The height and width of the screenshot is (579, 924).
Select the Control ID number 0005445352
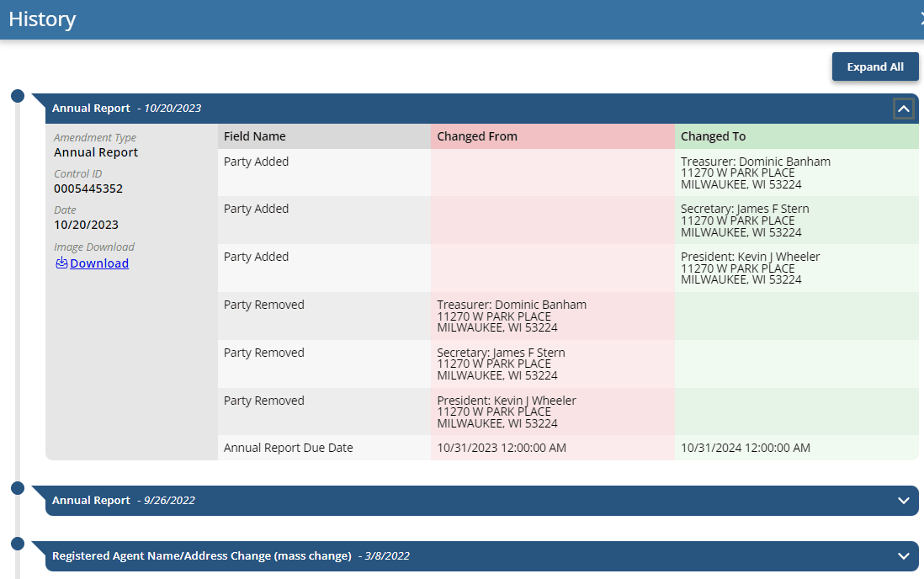[x=88, y=189]
